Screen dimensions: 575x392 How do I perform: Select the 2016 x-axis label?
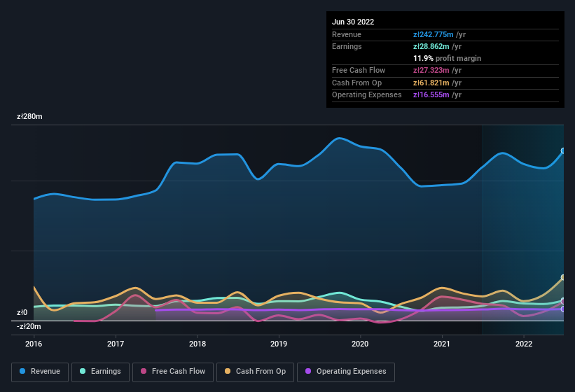pos(34,344)
